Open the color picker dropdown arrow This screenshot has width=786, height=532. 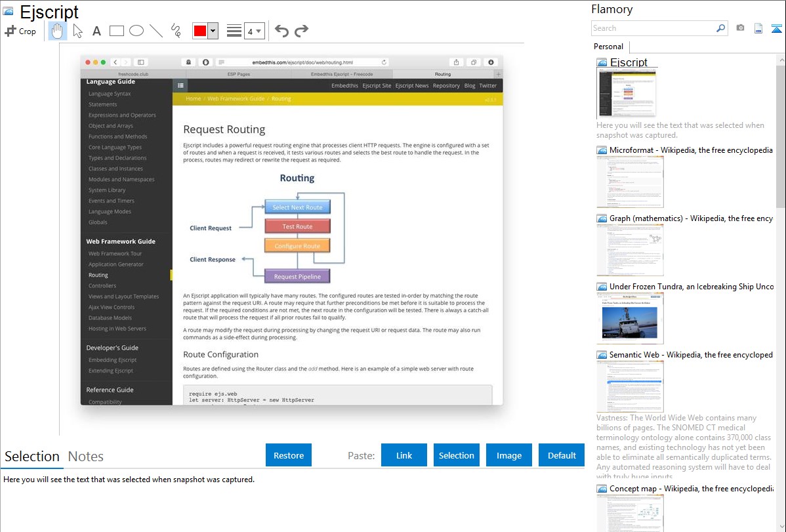213,31
